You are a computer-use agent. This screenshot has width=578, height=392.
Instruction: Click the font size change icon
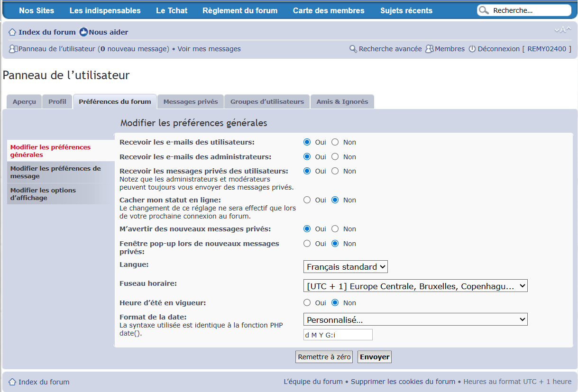(x=563, y=30)
